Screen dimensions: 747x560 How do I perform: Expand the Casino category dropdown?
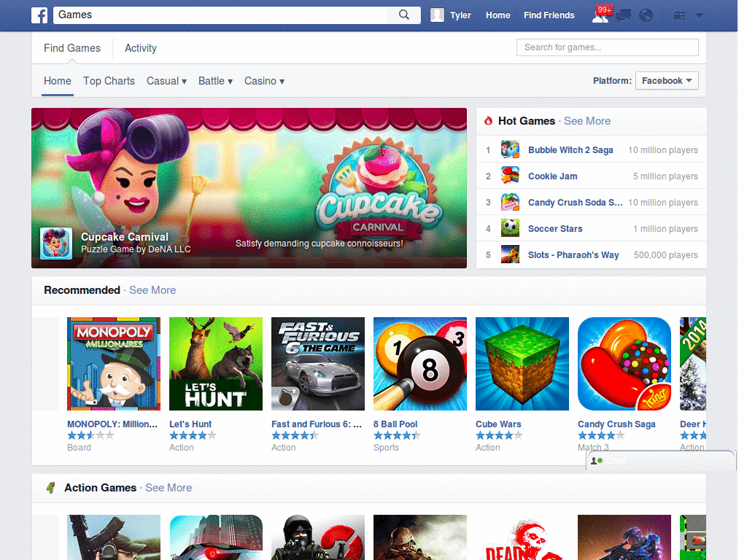pos(264,81)
